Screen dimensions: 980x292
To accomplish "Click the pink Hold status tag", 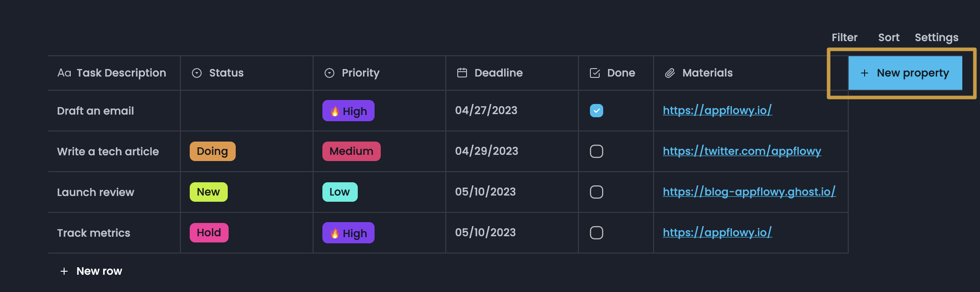I will [209, 233].
